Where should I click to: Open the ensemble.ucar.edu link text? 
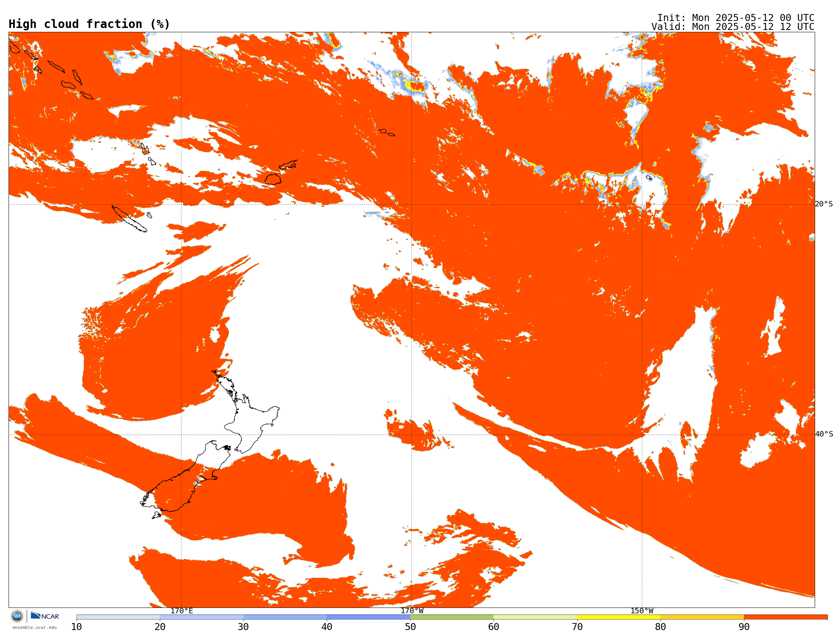pyautogui.click(x=35, y=627)
